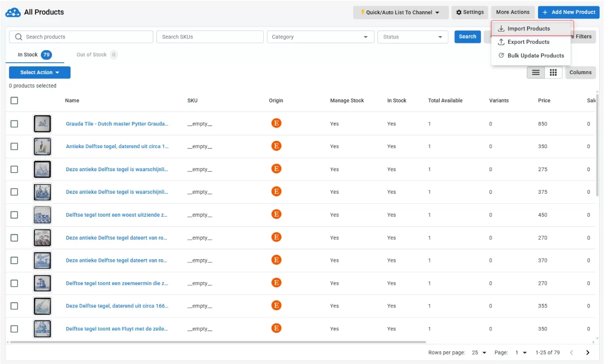Screen dimensions: 605x364
Task: Open Grauda Tile - Dutch master product link
Action: (x=117, y=124)
